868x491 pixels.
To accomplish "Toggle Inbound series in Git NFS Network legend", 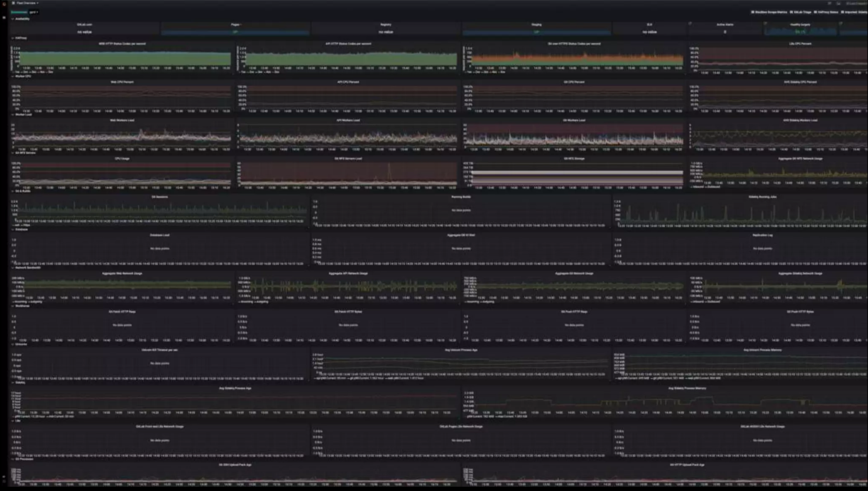I will click(697, 187).
